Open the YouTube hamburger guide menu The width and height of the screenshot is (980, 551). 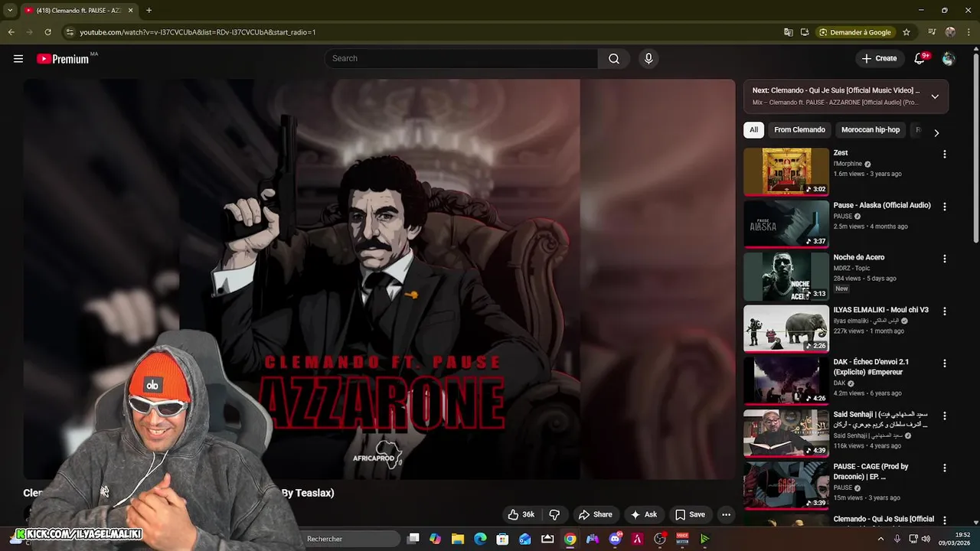(x=18, y=59)
